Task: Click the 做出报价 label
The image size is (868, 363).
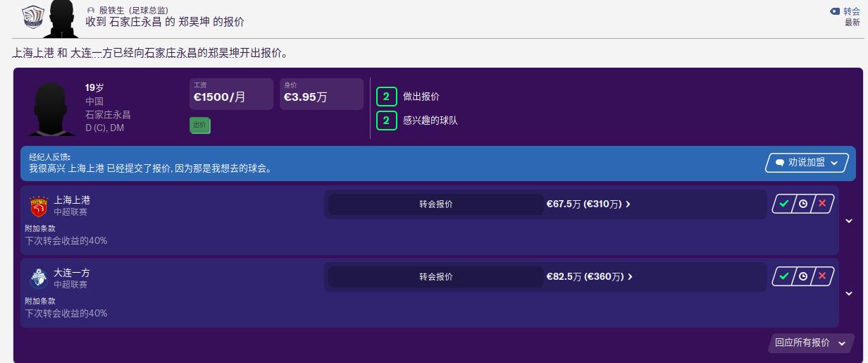Action: (421, 97)
